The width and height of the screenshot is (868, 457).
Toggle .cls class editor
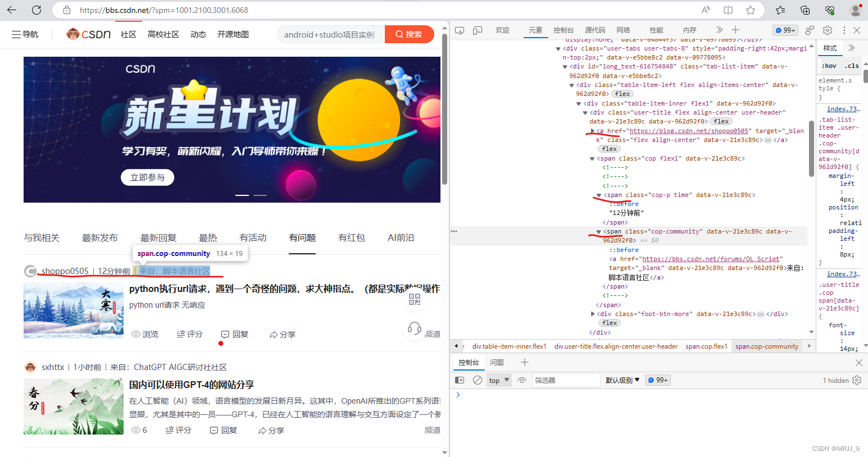pos(851,66)
